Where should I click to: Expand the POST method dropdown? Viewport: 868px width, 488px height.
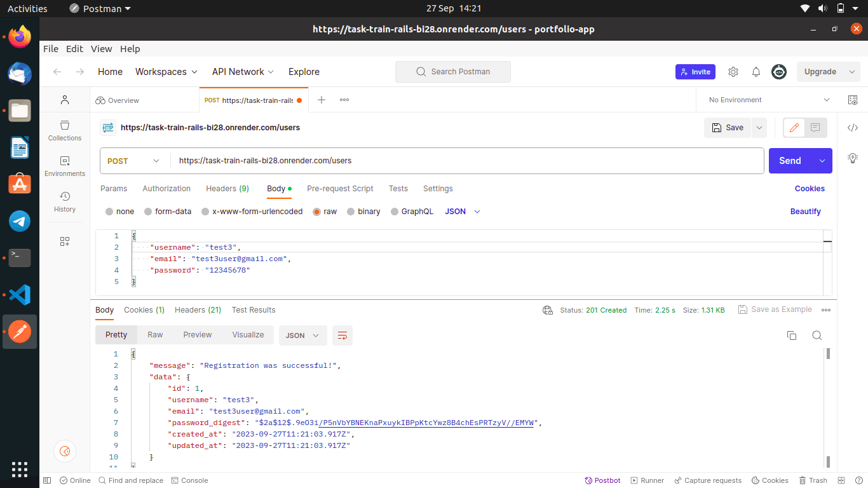(135, 161)
